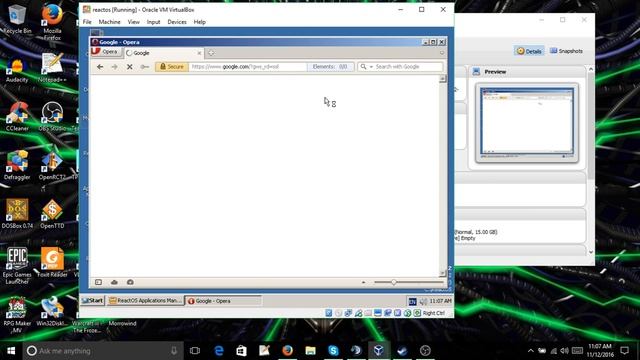
Task: Click the ReactOS keyboard language indicator
Action: click(412, 301)
